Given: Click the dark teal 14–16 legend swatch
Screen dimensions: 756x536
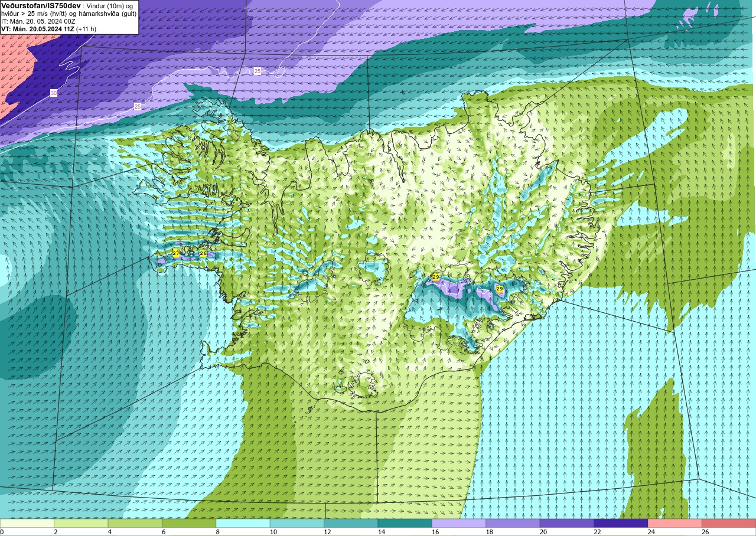Looking at the screenshot, I should [x=405, y=523].
